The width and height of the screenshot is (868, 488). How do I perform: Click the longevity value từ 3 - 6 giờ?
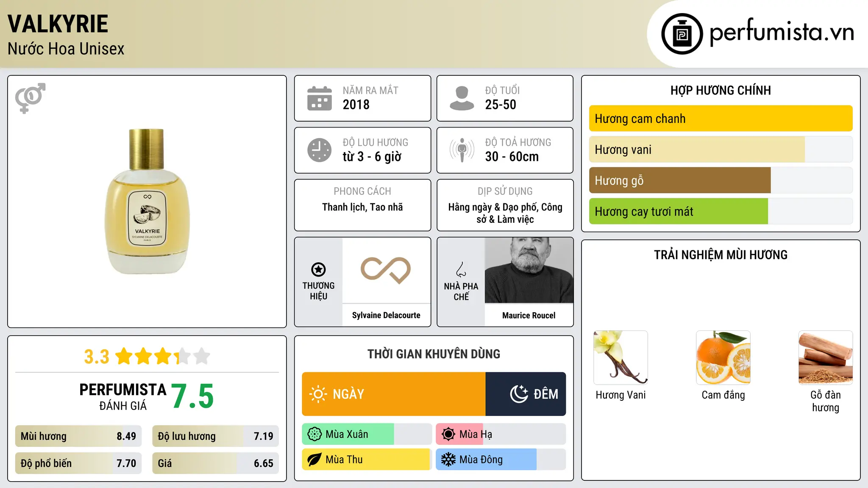tap(372, 157)
